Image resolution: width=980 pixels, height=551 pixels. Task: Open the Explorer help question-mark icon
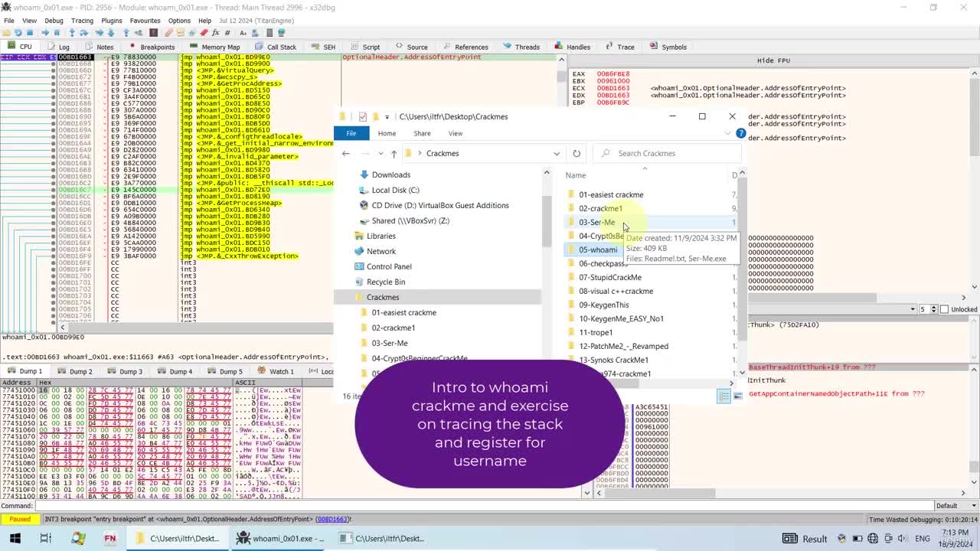740,133
